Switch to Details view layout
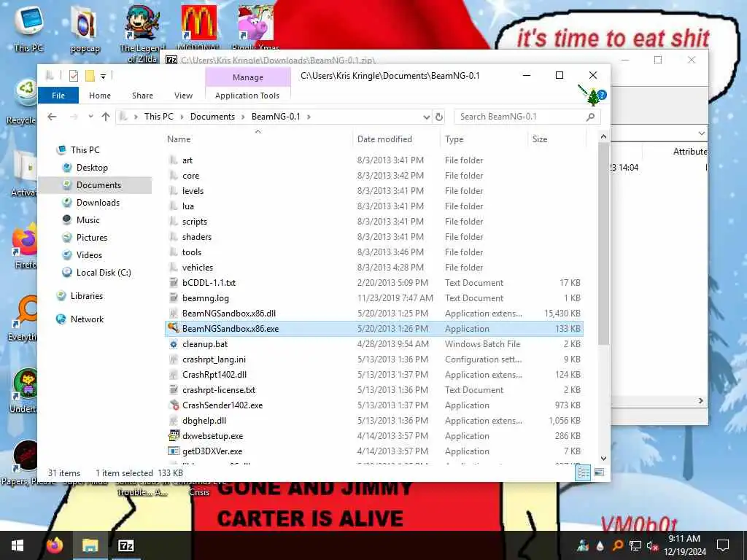This screenshot has width=747, height=560. point(583,472)
